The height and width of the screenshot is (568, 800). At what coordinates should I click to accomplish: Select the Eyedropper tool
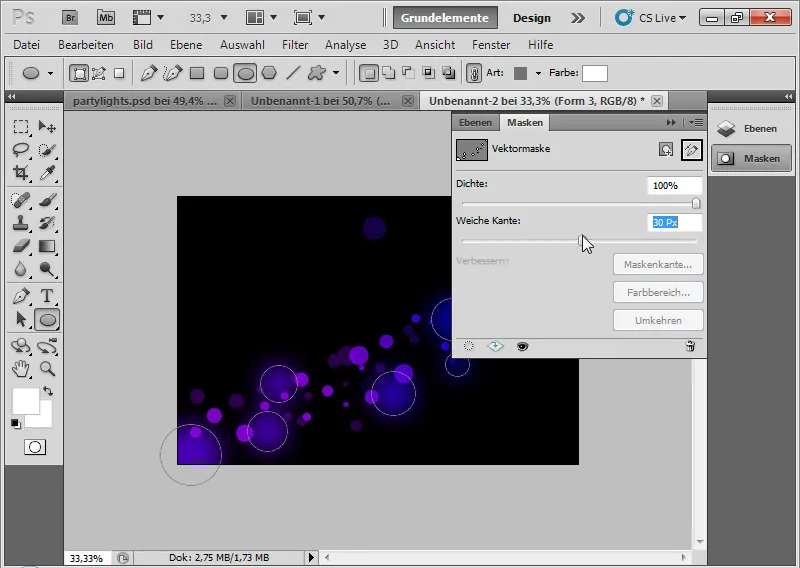pyautogui.click(x=47, y=172)
